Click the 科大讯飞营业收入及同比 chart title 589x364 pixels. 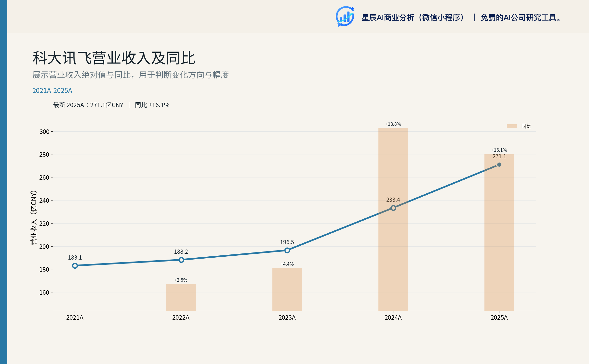(114, 58)
